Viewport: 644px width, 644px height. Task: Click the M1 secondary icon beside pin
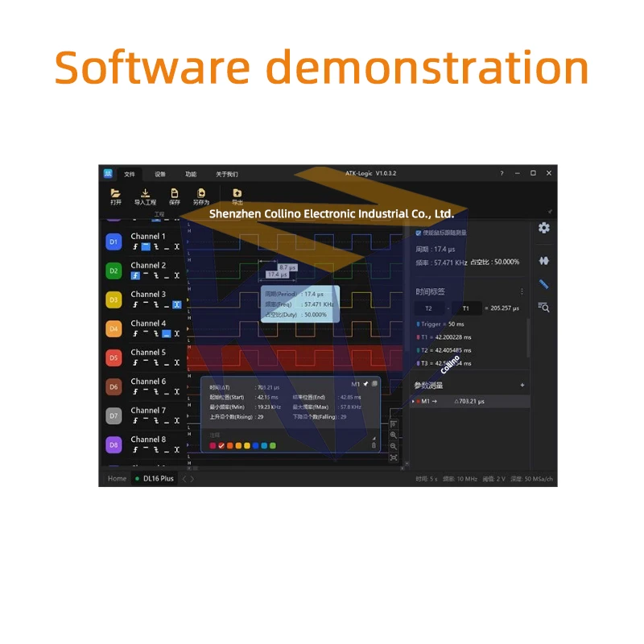[x=374, y=384]
